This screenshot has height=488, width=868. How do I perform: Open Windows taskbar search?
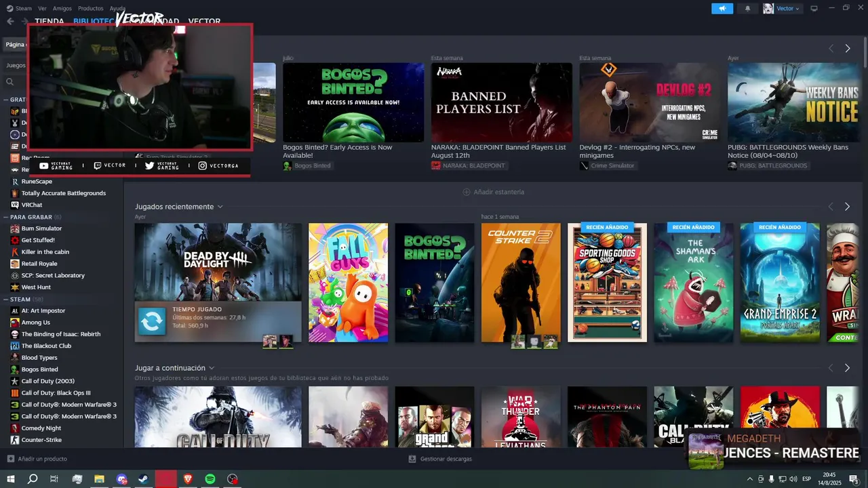click(33, 479)
